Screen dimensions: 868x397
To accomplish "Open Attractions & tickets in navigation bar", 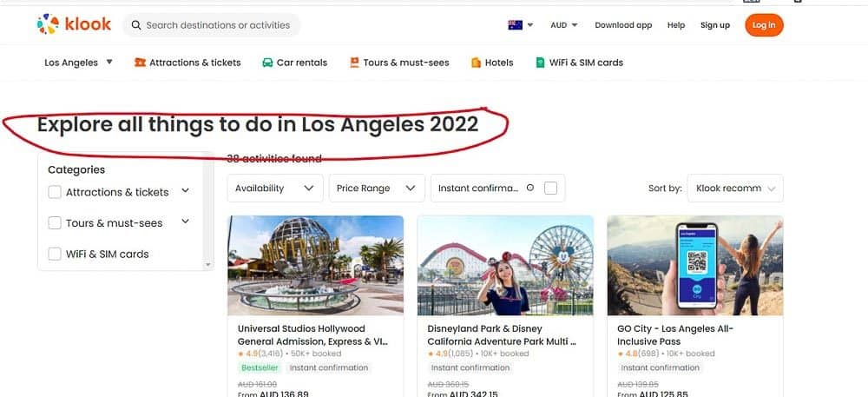I will pyautogui.click(x=187, y=63).
